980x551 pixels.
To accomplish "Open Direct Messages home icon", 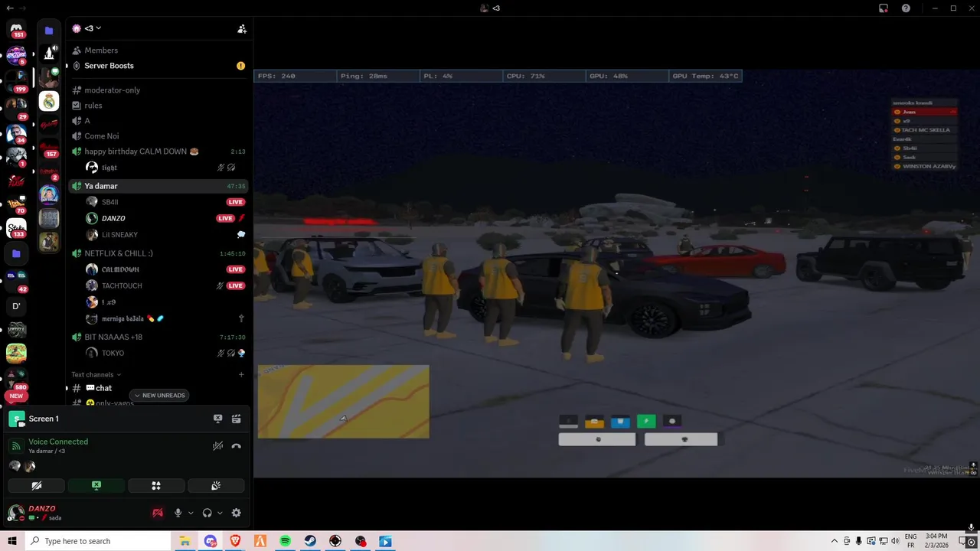I will (16, 29).
